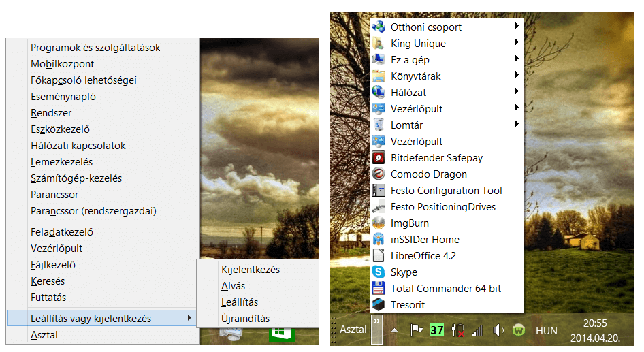Click the Bitdefender Safepay icon
This screenshot has height=352, width=644.
[x=379, y=158]
